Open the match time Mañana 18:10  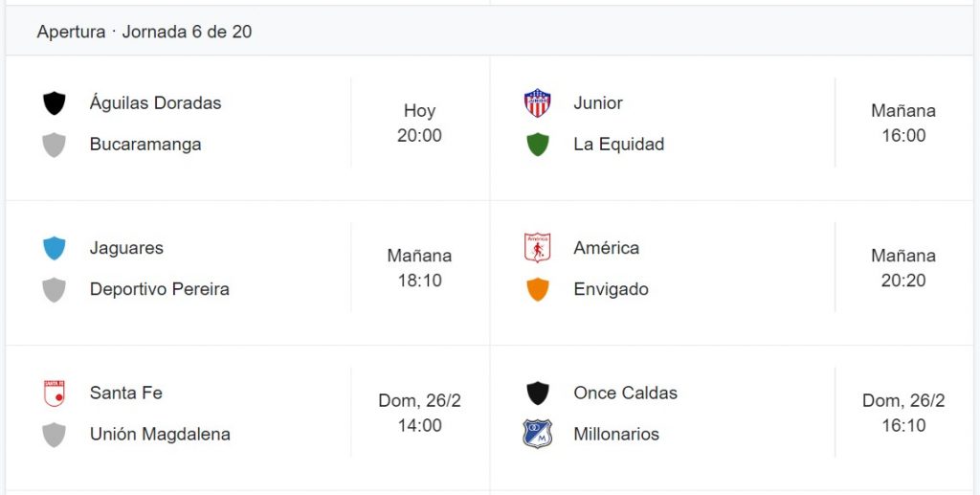[x=419, y=268]
